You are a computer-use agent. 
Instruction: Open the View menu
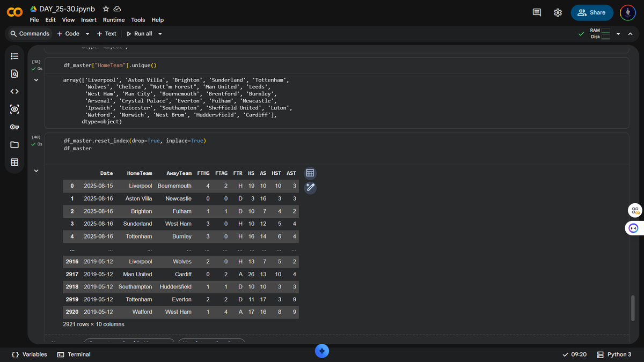(68, 20)
